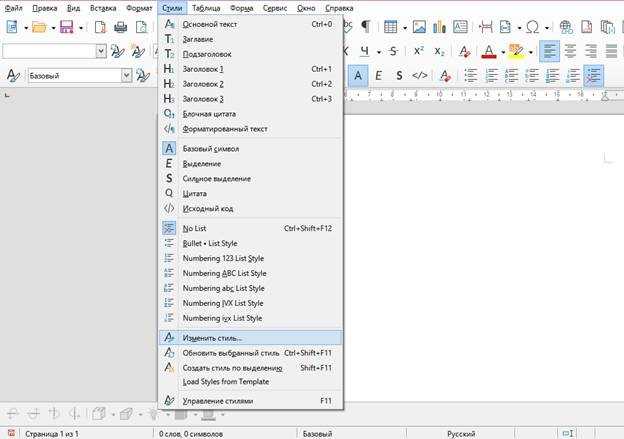Choose Изменить стиль... from Styles menu

pyautogui.click(x=250, y=338)
